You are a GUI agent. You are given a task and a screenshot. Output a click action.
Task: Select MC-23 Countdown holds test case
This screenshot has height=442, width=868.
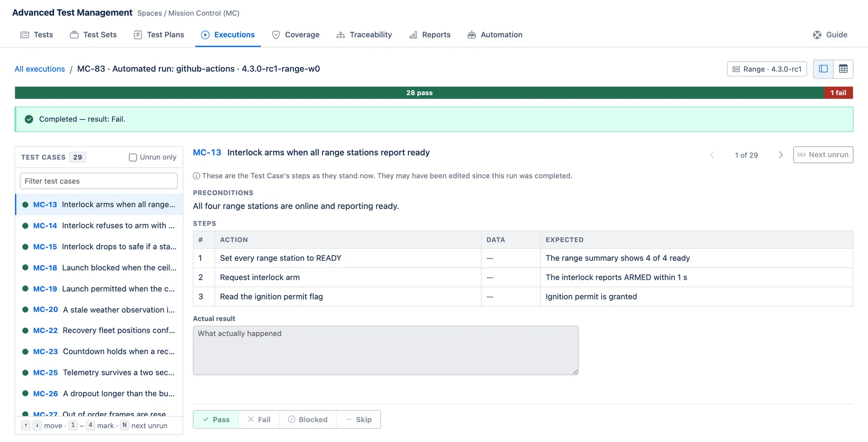[x=99, y=352]
